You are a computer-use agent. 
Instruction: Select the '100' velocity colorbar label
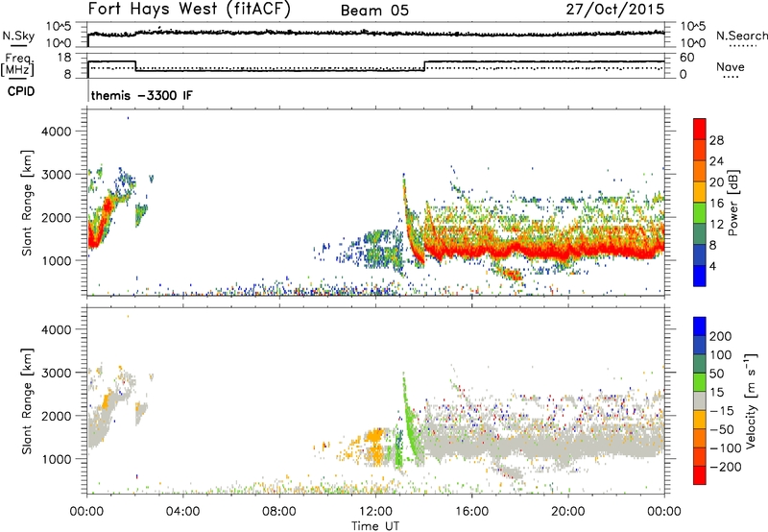pyautogui.click(x=721, y=355)
